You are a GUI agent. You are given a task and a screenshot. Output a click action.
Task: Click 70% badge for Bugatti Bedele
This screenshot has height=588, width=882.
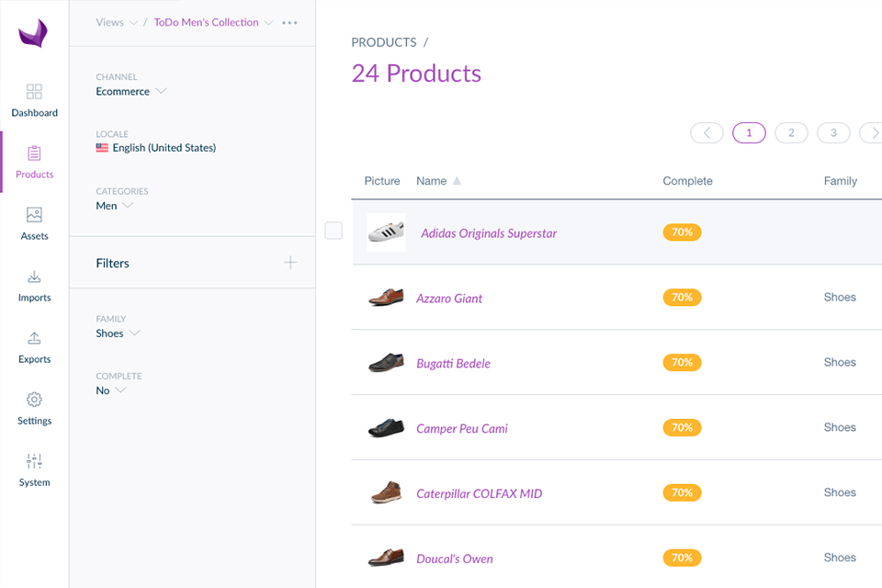pyautogui.click(x=682, y=362)
